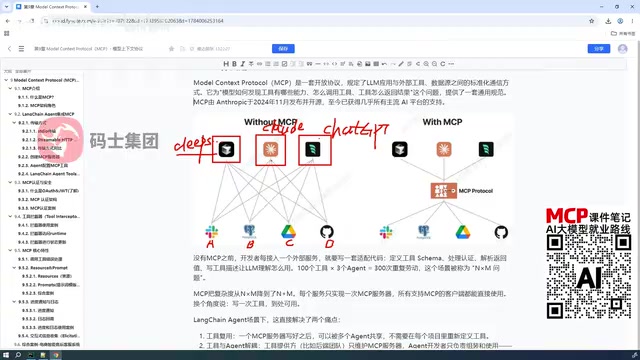640x360 pixels.
Task: Collapse the 9.2 LangChain Agent section chevron
Action: [10, 114]
